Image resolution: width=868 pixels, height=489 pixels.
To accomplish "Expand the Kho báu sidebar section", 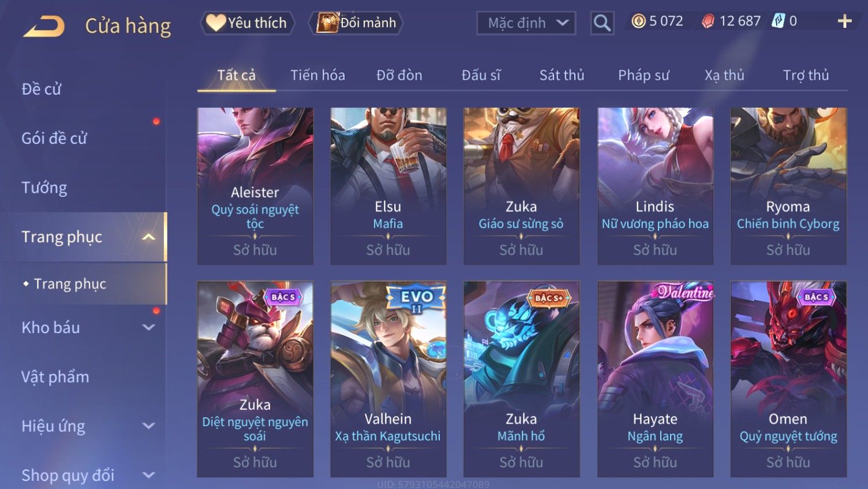I will [148, 327].
